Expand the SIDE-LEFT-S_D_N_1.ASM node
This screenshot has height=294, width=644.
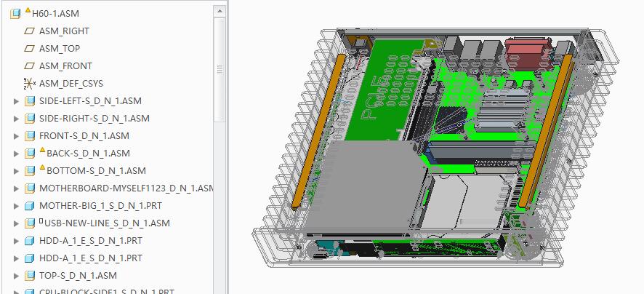coord(17,101)
